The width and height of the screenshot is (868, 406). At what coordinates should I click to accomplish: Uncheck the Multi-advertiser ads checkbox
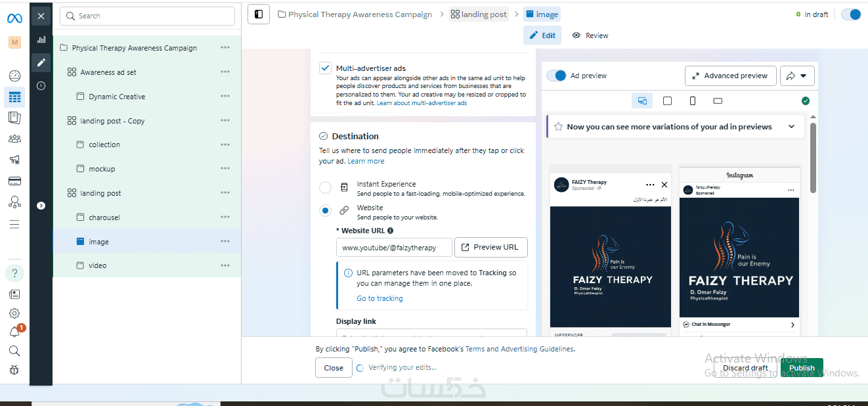[x=325, y=68]
